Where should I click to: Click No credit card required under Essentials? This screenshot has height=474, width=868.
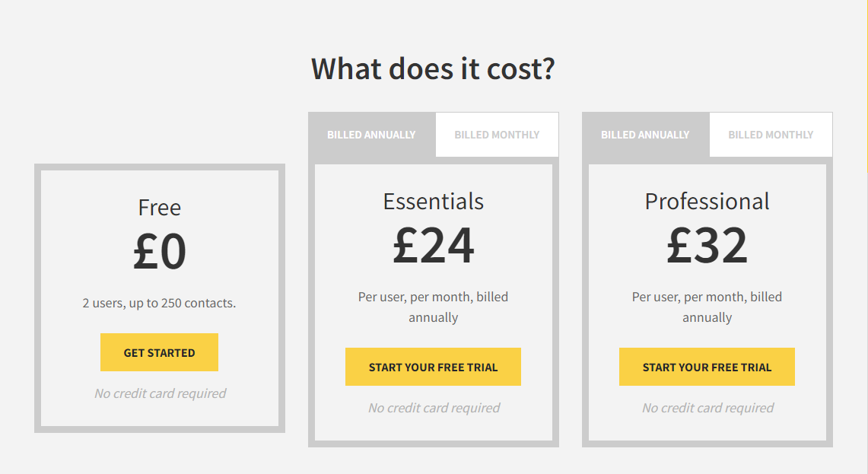point(433,408)
